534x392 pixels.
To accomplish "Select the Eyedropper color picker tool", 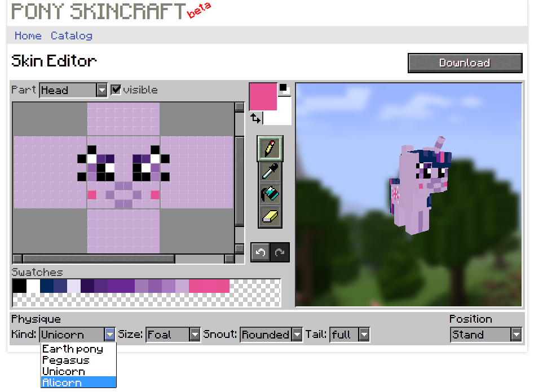I will [x=270, y=171].
